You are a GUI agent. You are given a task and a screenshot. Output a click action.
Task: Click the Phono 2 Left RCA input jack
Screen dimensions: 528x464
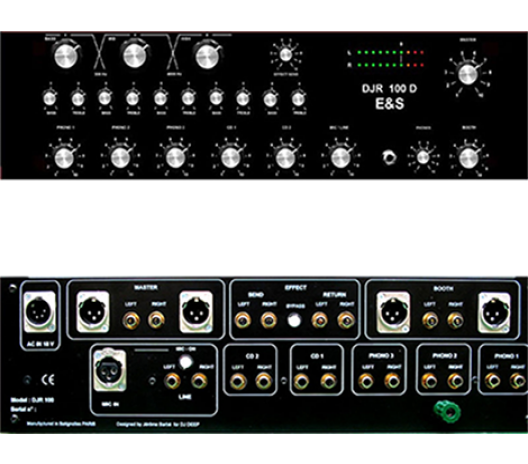pos(430,382)
